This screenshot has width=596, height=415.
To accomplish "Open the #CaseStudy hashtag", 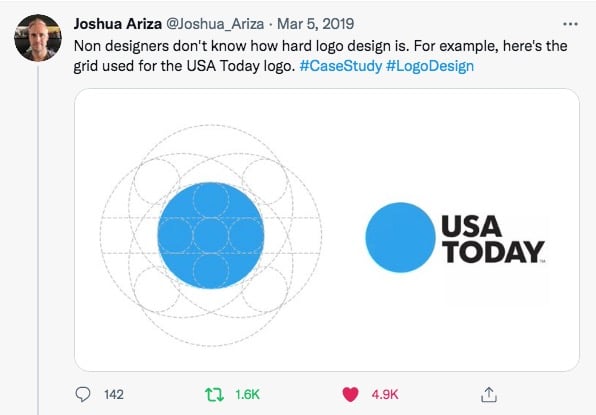I will (341, 66).
